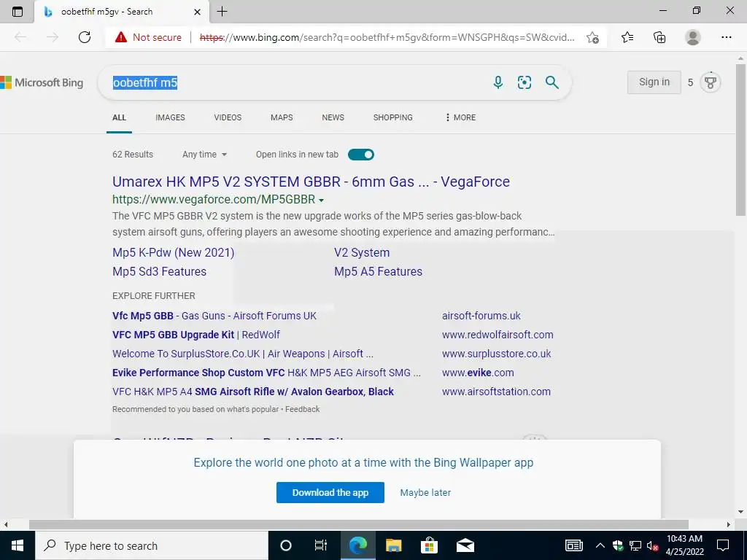The width and height of the screenshot is (747, 560).
Task: Switch to the NEWS tab
Action: coord(333,117)
